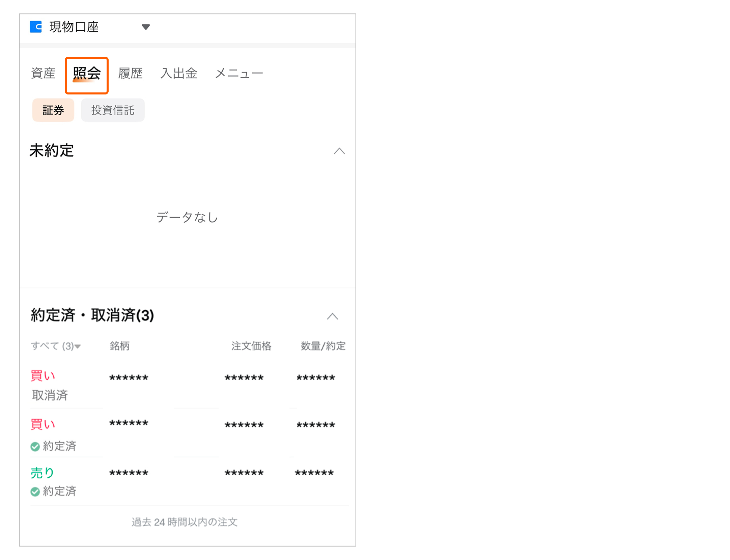Click the green check icon beside 売り 約定済
The width and height of the screenshot is (730, 560).
click(x=35, y=492)
